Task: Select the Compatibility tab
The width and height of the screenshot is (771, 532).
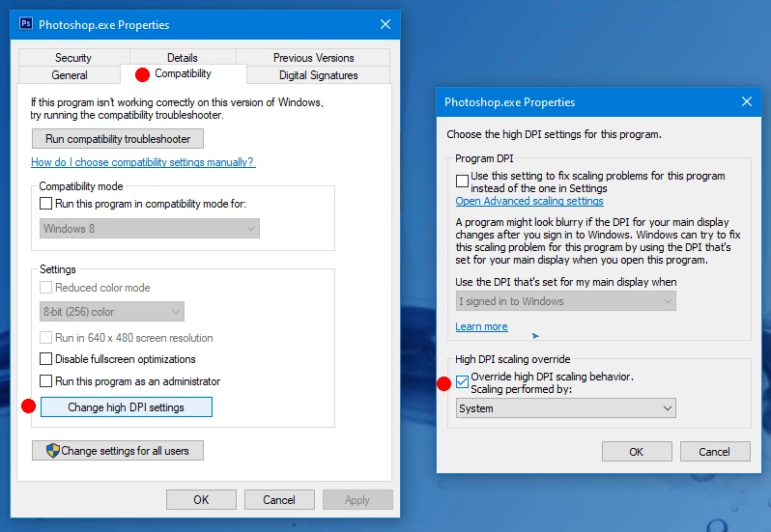Action: [x=183, y=73]
